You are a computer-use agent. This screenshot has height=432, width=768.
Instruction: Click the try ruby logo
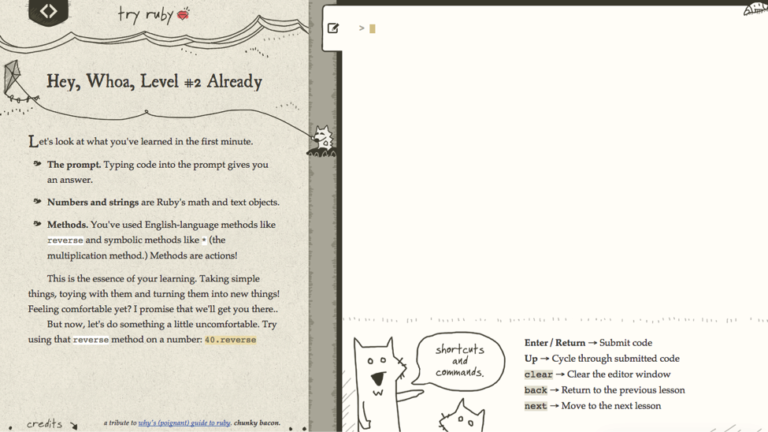[x=153, y=14]
